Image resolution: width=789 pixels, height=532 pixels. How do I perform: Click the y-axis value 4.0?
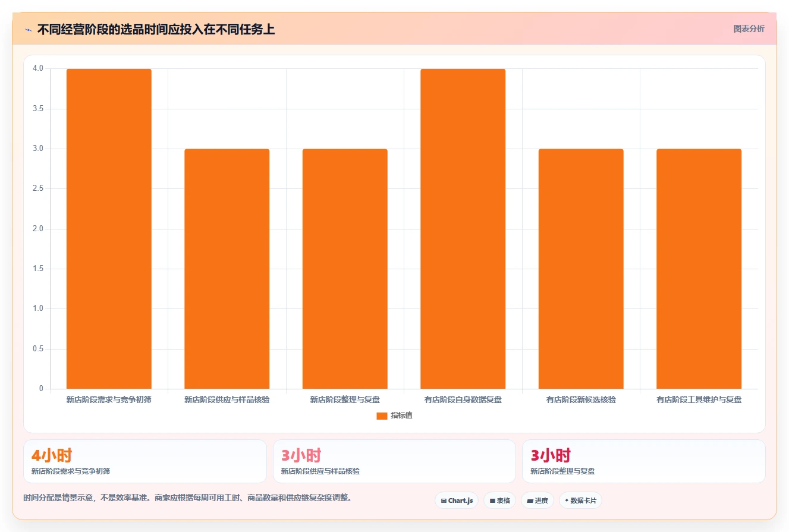(38, 68)
